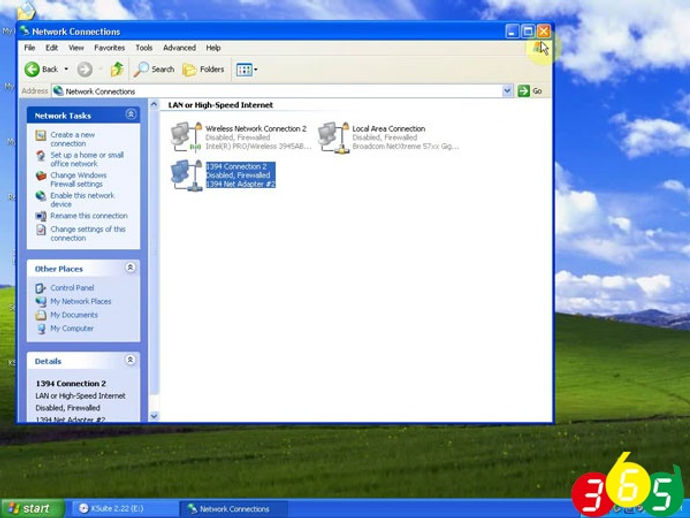Click the home network setup icon
This screenshot has height=518, width=690.
click(x=40, y=156)
